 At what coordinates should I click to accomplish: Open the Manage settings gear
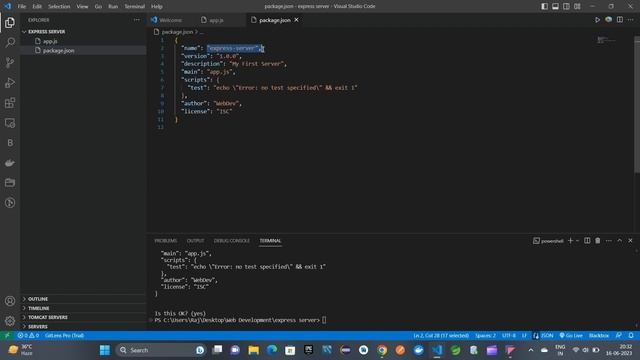(10, 321)
